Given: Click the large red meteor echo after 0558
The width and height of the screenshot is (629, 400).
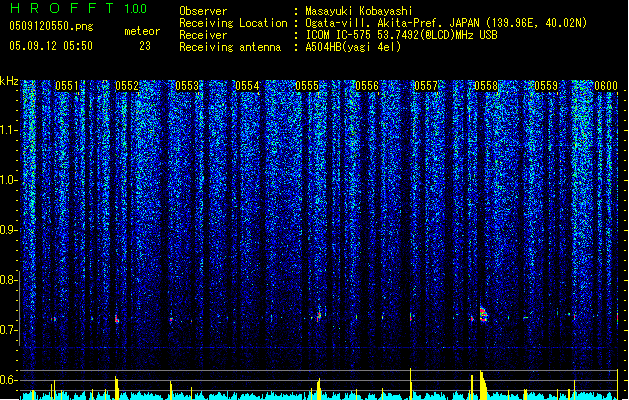Looking at the screenshot, I should (483, 315).
